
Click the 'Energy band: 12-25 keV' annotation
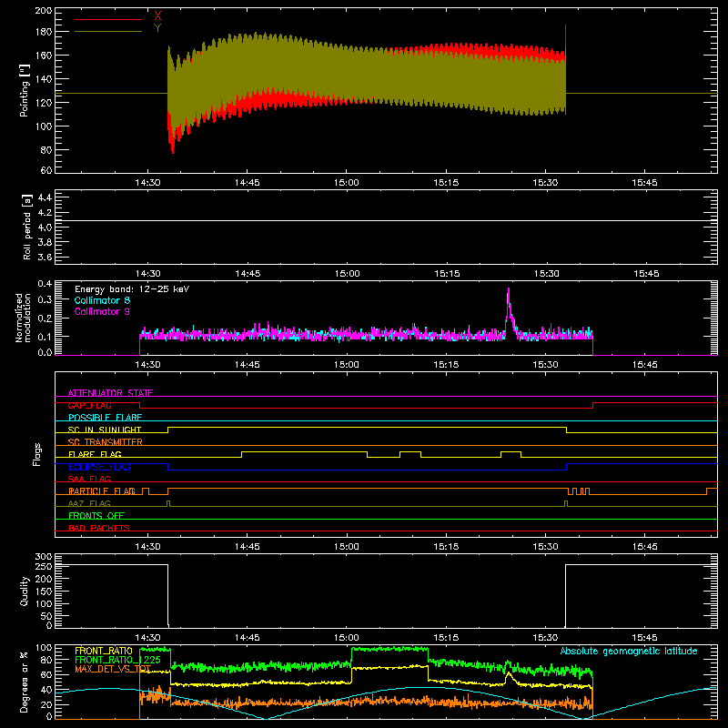[132, 289]
